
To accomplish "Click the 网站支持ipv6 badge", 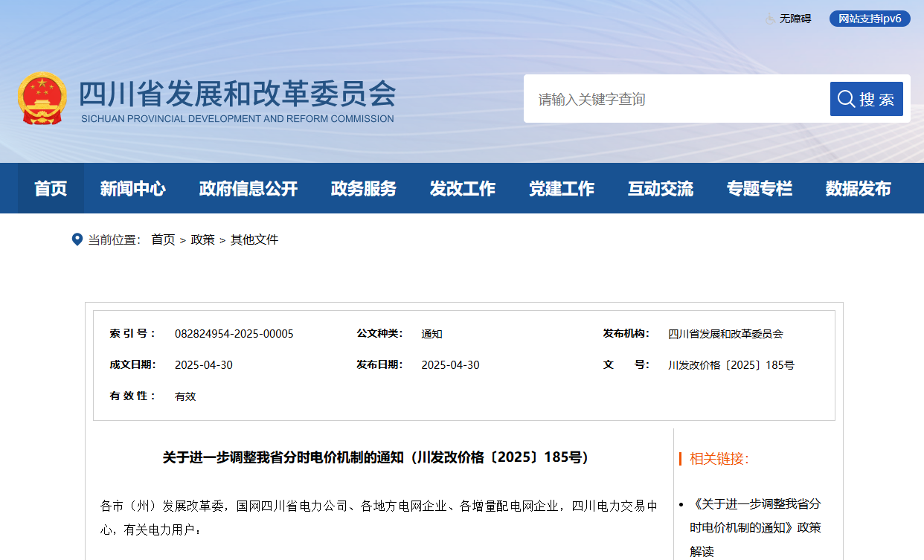I will tap(869, 19).
